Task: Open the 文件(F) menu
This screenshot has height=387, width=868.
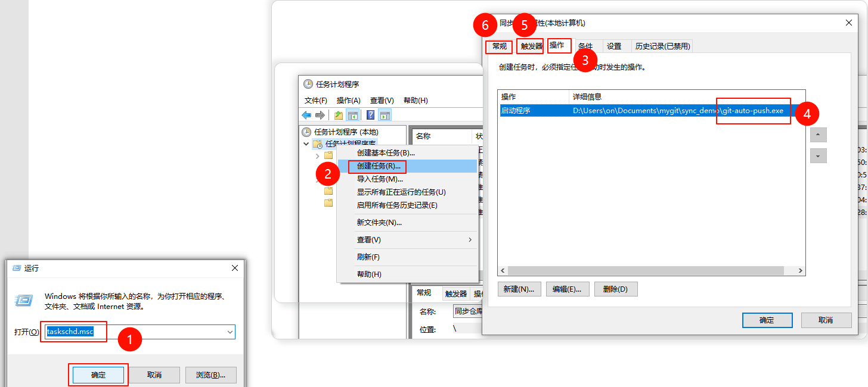Action: (316, 101)
